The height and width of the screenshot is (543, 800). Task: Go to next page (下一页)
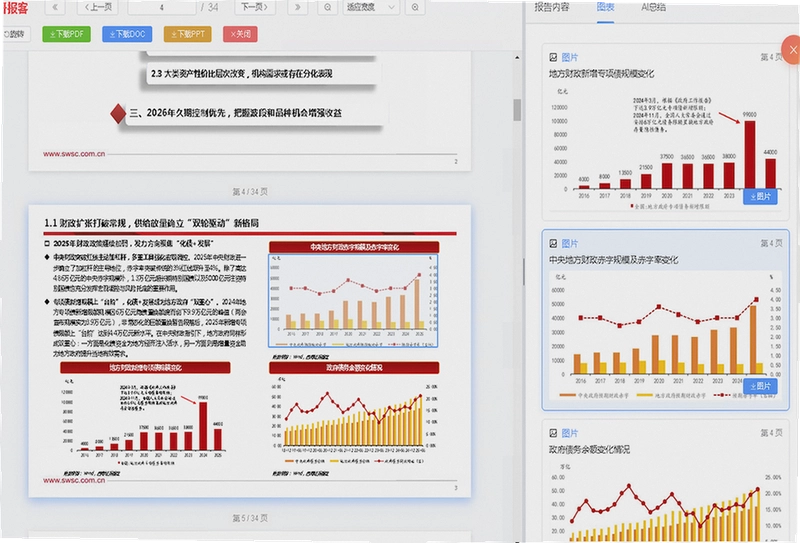(255, 7)
